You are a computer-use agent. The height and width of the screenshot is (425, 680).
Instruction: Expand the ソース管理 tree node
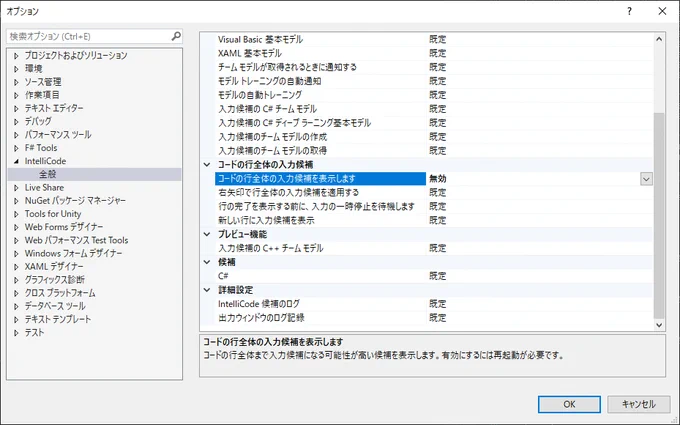16,82
